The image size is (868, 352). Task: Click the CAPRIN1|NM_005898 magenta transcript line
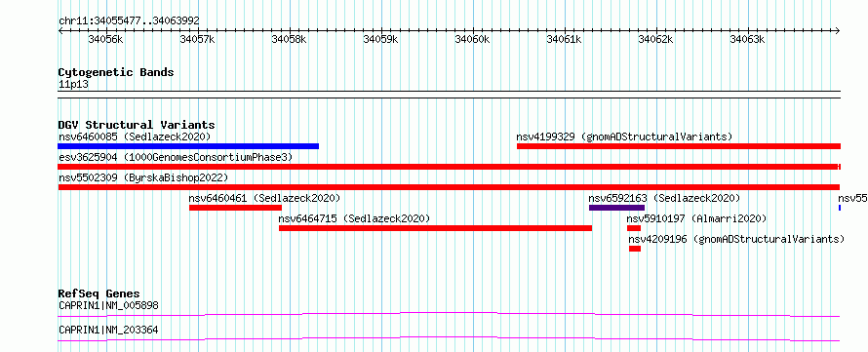[x=449, y=315]
